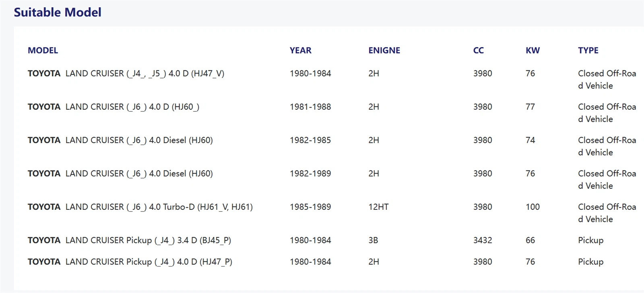Select model "LAND CRUISER (_J4_, _J5_) 4.0 D (HJ47_V)"
The width and height of the screenshot is (644, 293).
[x=145, y=74]
